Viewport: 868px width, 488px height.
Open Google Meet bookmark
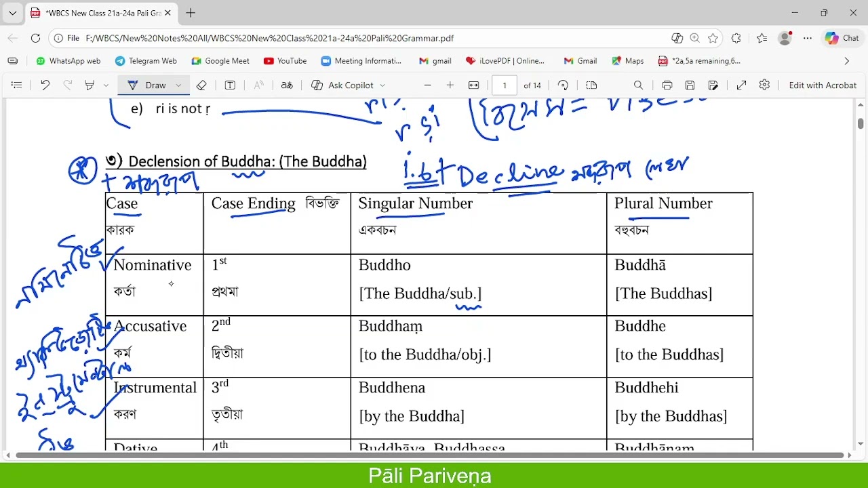[x=220, y=61]
